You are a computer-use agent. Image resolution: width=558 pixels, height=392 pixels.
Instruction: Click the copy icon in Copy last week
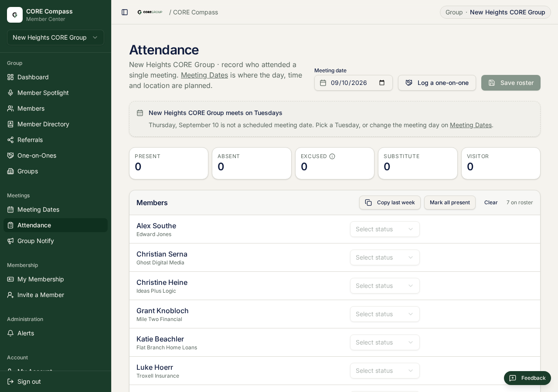[368, 203]
